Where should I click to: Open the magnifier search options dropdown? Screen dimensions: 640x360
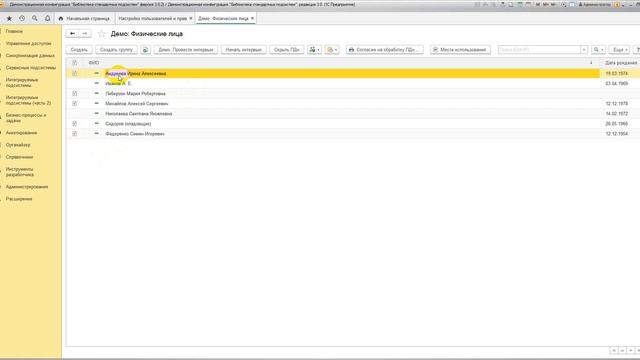click(x=598, y=50)
